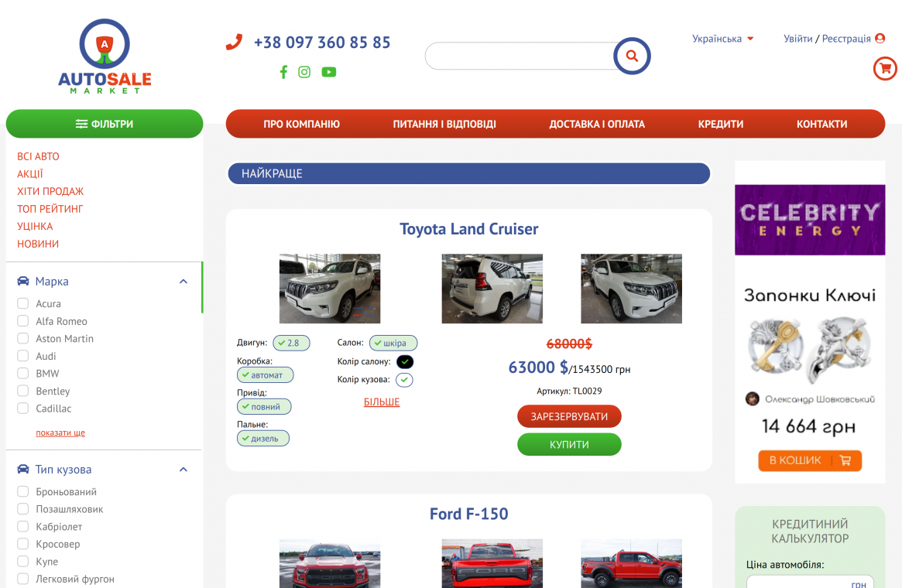Open the Запонки Ключі cufflinks image

click(x=809, y=350)
